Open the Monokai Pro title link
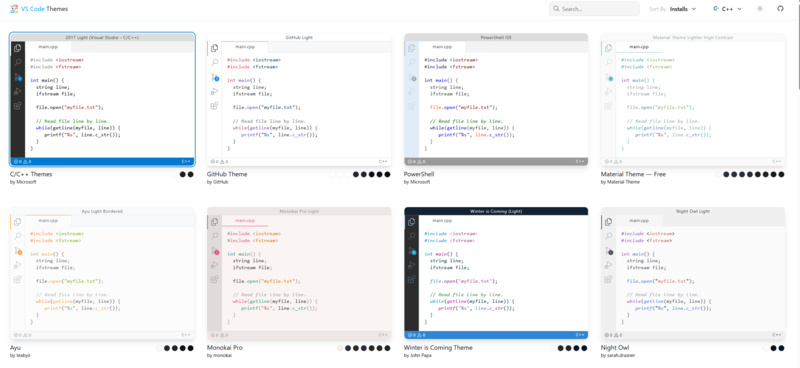The image size is (800, 368). [225, 348]
